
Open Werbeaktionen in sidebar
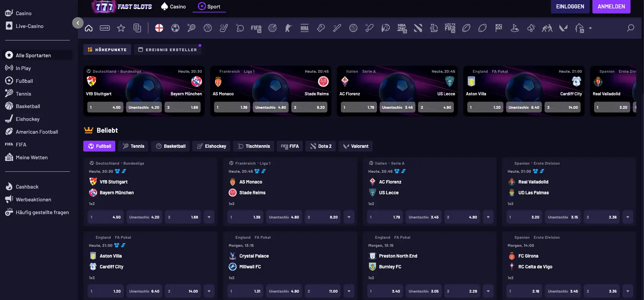click(33, 199)
